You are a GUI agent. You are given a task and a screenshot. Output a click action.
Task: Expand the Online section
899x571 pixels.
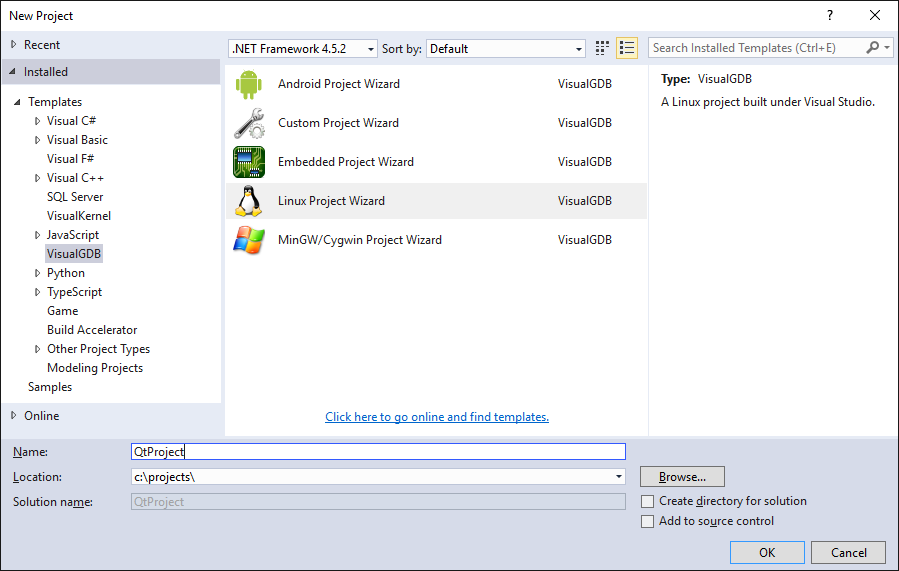(x=14, y=415)
